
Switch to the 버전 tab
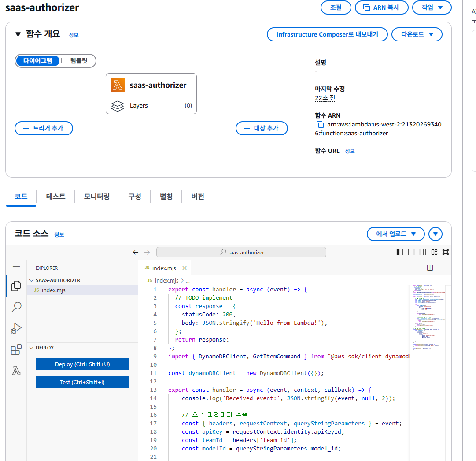click(x=198, y=197)
